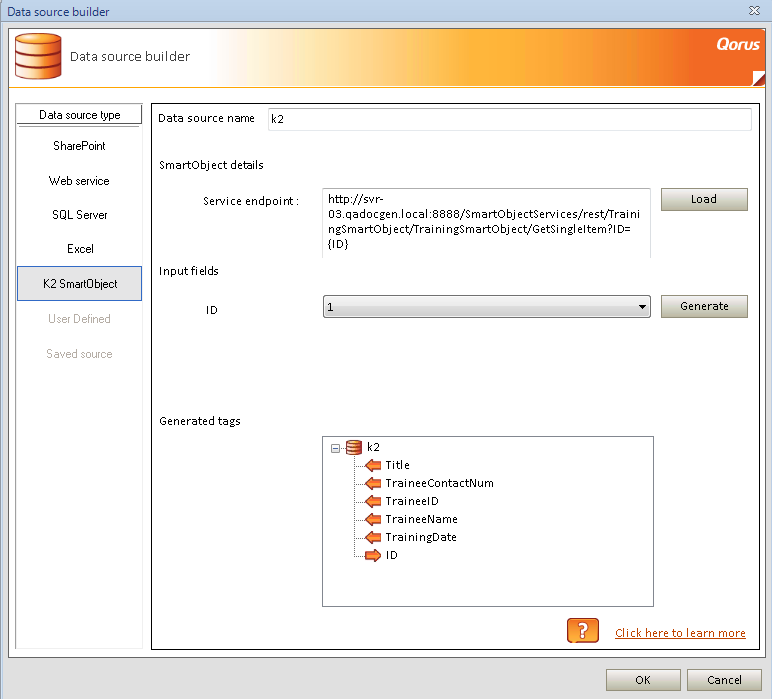The height and width of the screenshot is (699, 772).
Task: Click the Service endpoint text box
Action: [x=486, y=222]
